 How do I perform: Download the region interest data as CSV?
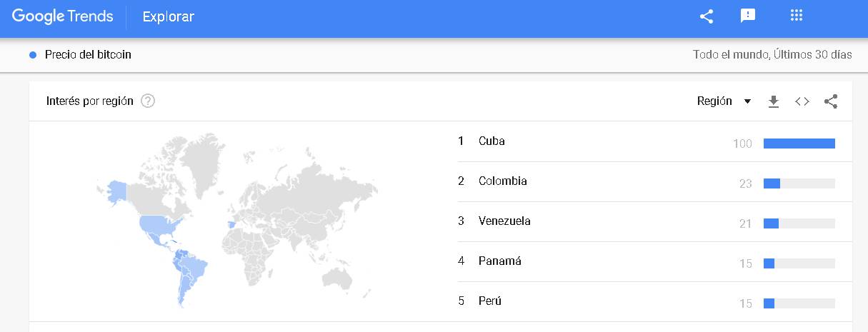[x=773, y=101]
